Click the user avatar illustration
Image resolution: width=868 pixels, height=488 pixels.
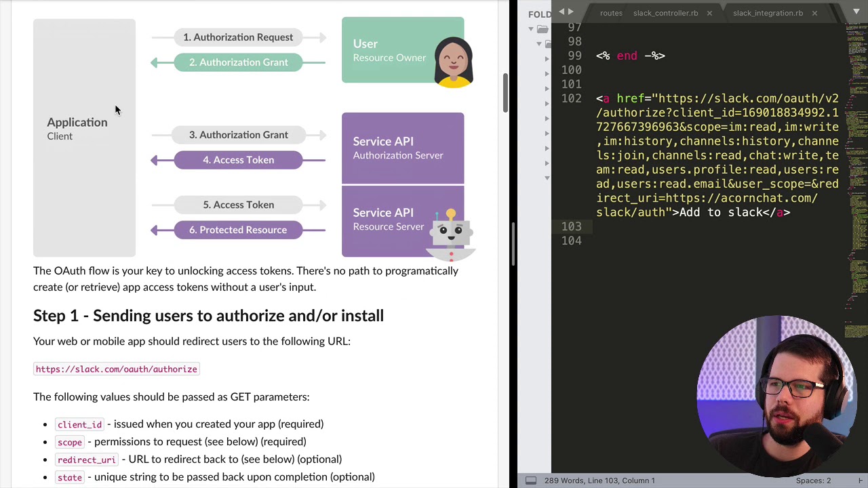[453, 62]
